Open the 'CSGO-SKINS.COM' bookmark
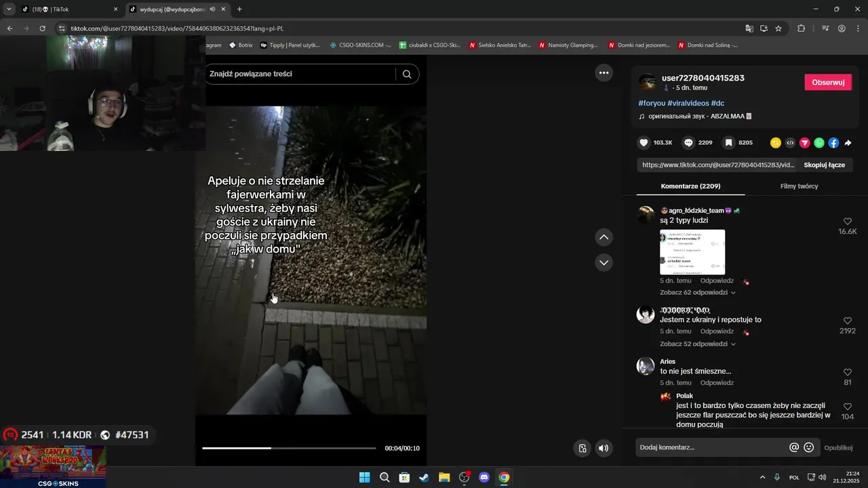The image size is (868, 488). pyautogui.click(x=360, y=45)
